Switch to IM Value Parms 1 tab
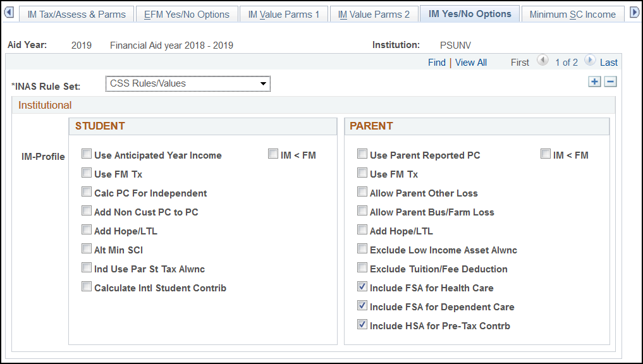 (x=284, y=14)
